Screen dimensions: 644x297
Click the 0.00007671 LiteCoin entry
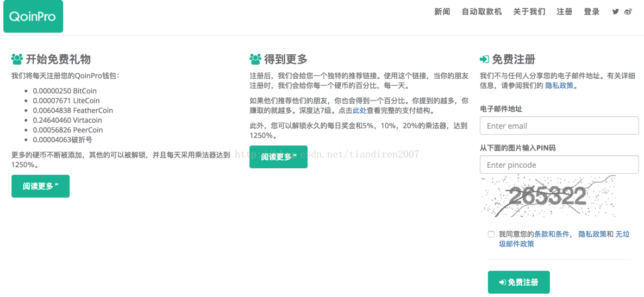click(66, 100)
